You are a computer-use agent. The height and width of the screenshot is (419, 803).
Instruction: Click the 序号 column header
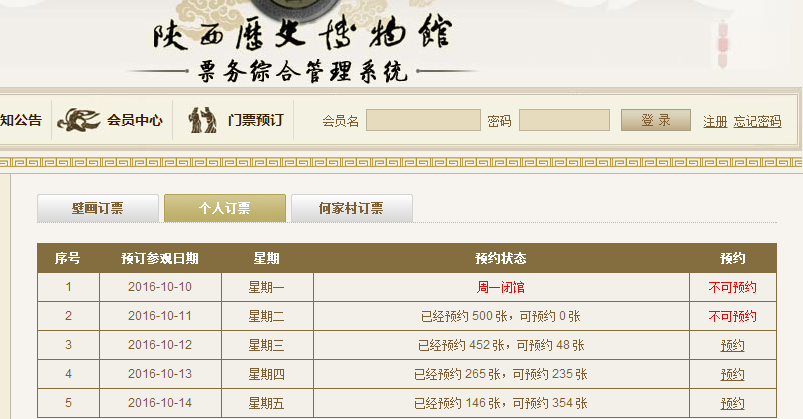pyautogui.click(x=68, y=258)
